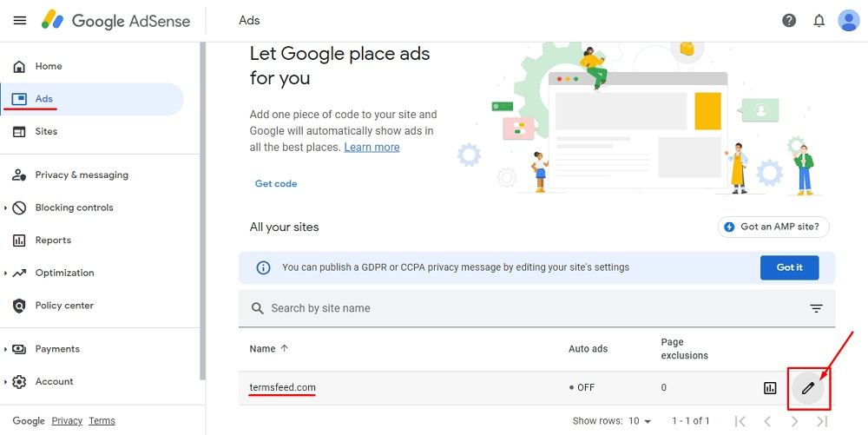868x435 pixels.
Task: Click the Get code button
Action: point(276,184)
